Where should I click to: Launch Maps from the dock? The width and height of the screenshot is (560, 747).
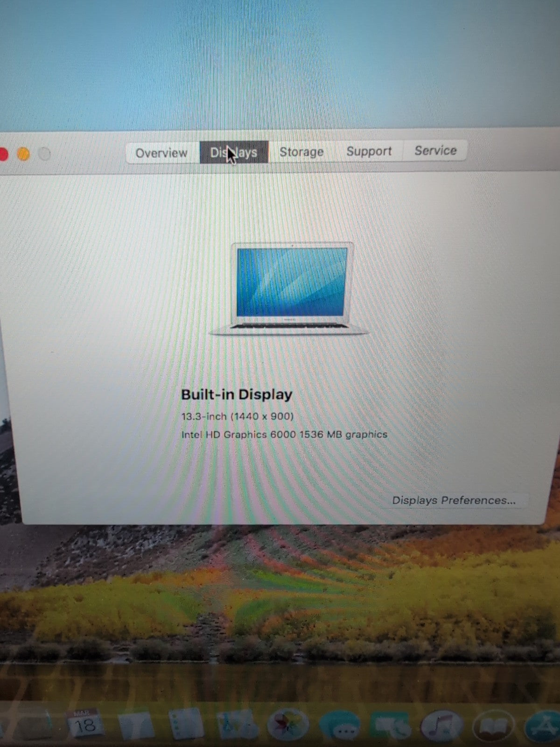238,724
